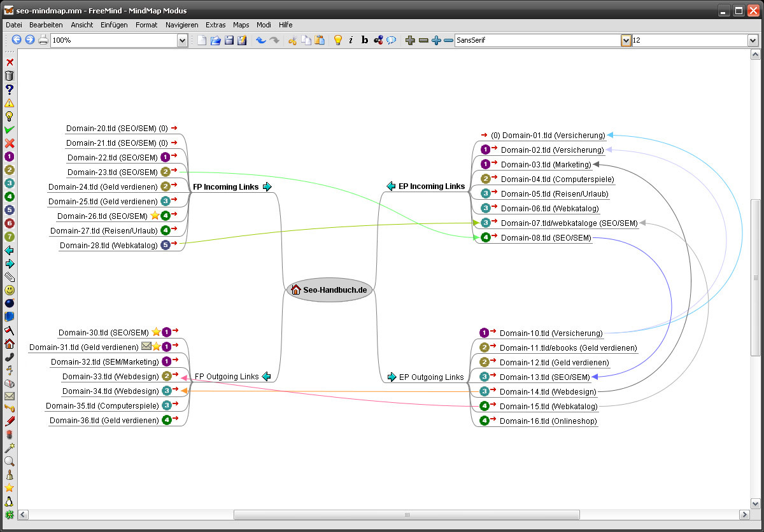The height and width of the screenshot is (532, 764).
Task: Add the blue question mark icon from sidebar
Action: (x=10, y=89)
